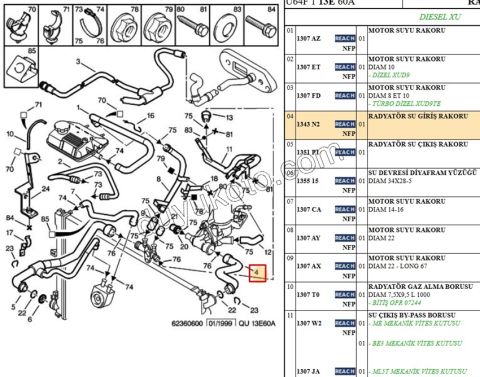Open part number 1307 FD
Screen dimensions: 480x377
309,96
